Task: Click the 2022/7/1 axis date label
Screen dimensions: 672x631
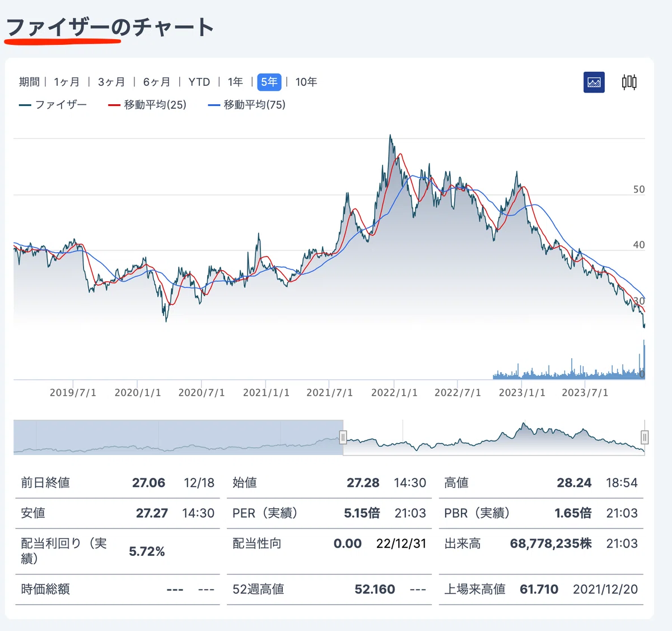Action: [x=458, y=393]
